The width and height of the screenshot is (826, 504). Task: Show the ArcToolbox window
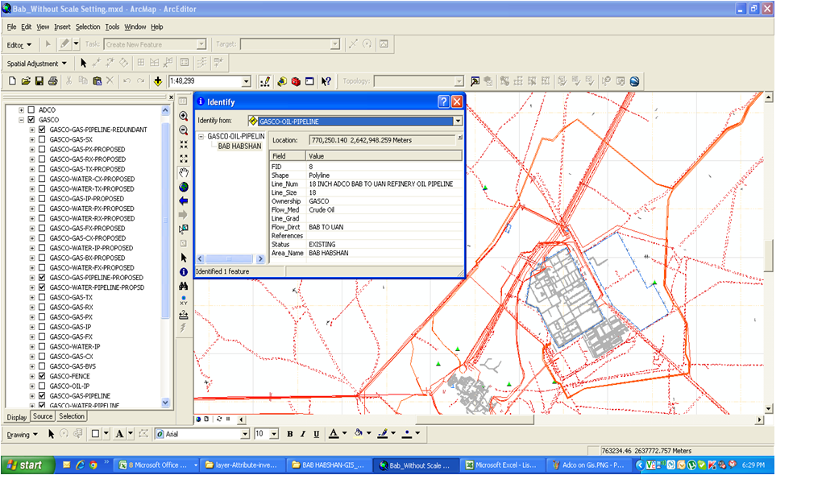tap(296, 81)
